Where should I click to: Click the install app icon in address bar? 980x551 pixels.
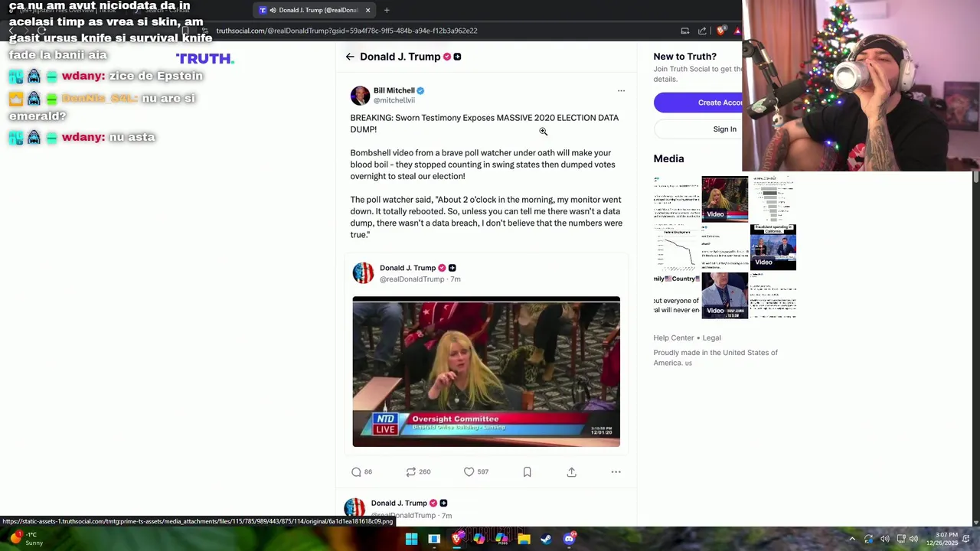click(x=684, y=31)
